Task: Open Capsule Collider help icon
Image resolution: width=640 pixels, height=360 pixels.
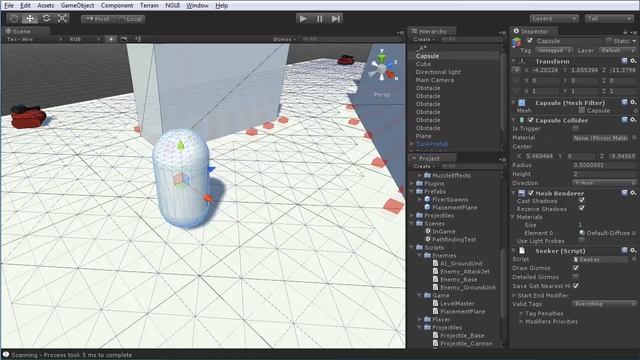Action: [x=624, y=120]
